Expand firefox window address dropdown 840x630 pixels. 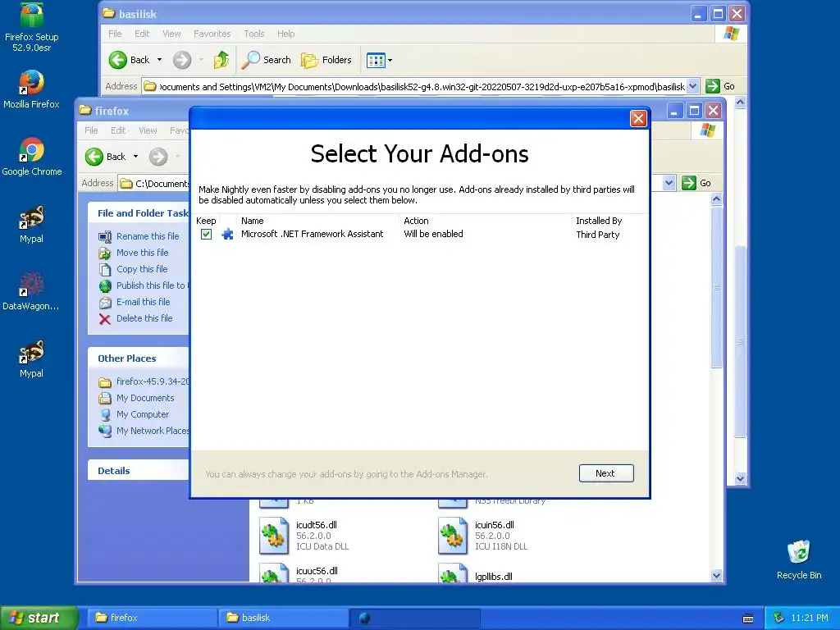click(x=669, y=183)
